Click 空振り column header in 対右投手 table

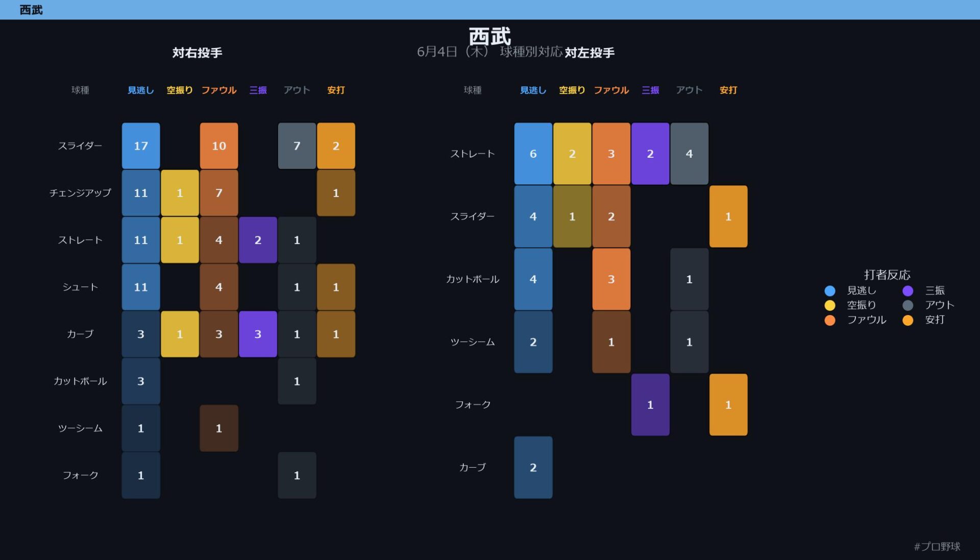click(180, 90)
